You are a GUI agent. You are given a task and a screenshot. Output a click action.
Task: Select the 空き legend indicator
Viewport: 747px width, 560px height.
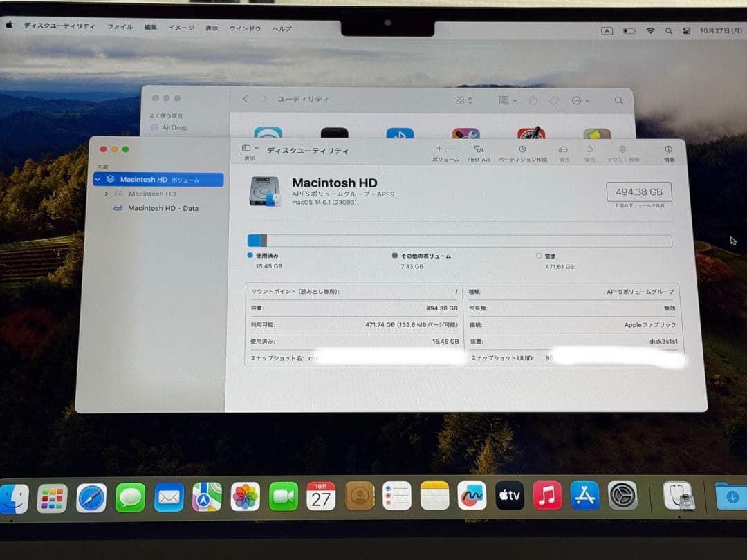click(x=539, y=255)
